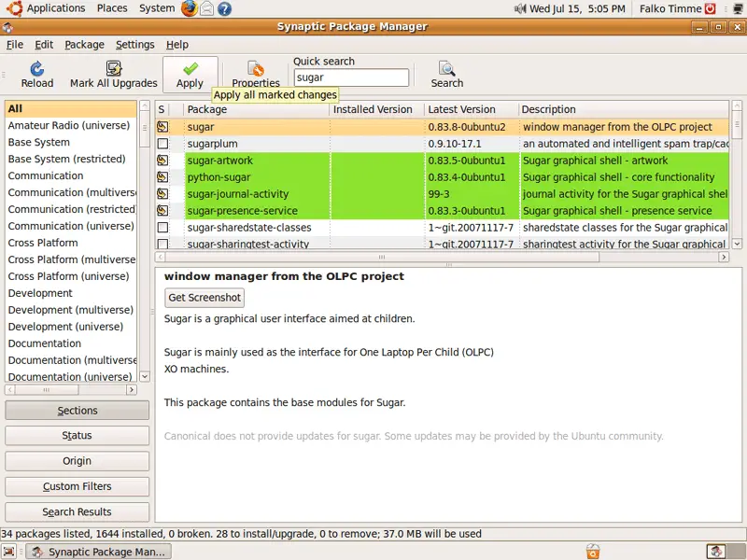
Task: Click the section list scroll-up arrow
Action: 145,105
